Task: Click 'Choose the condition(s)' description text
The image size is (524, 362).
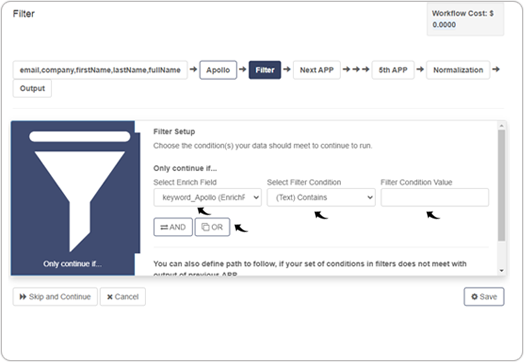Action: coord(262,146)
